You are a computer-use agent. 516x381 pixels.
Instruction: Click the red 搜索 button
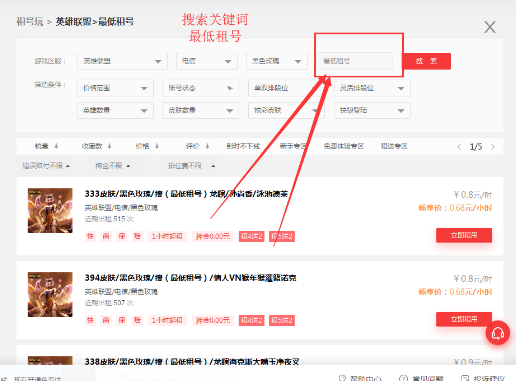point(427,61)
